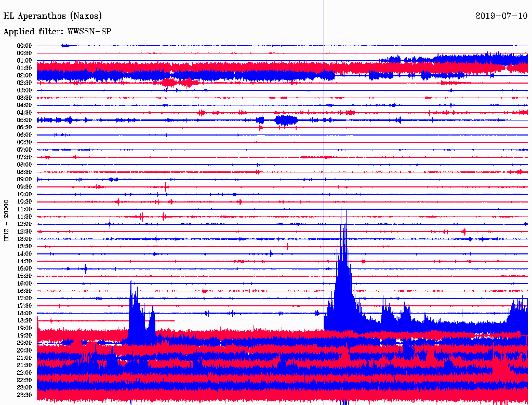The height and width of the screenshot is (405, 532).
Task: Select the Applied filter WWSSN-SP text
Action: 57,31
